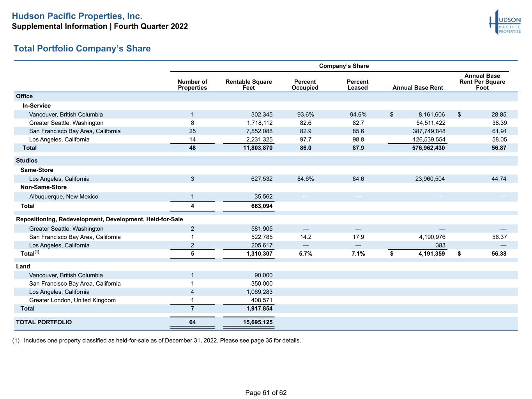
Task: Click the Repositioning, Redevelopment section header
Action: pyautogui.click(x=99, y=219)
